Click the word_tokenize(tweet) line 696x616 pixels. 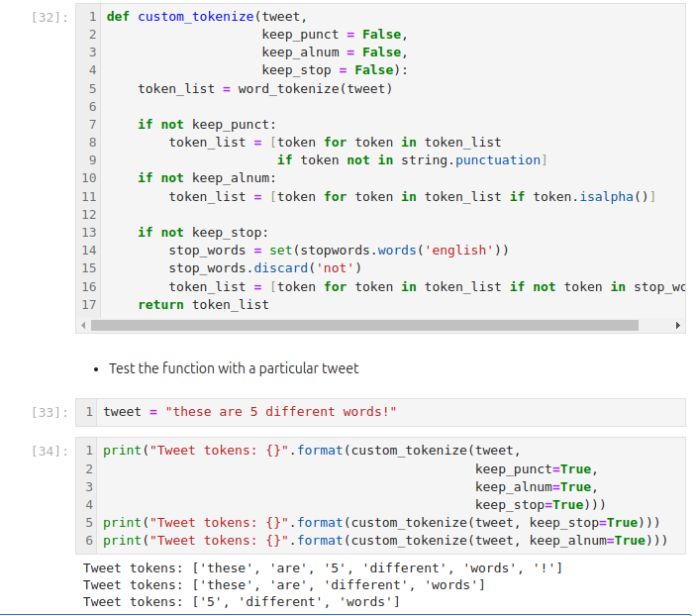(x=265, y=88)
